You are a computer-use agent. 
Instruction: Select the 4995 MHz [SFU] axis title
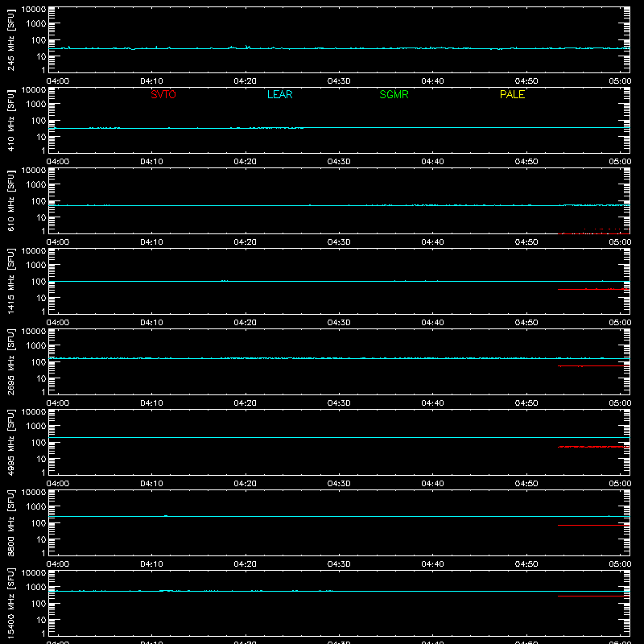[11, 442]
